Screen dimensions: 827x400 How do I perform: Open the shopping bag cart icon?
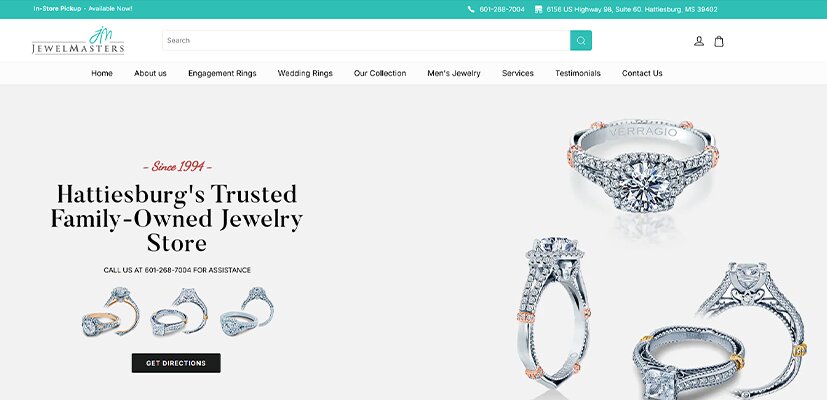point(719,41)
